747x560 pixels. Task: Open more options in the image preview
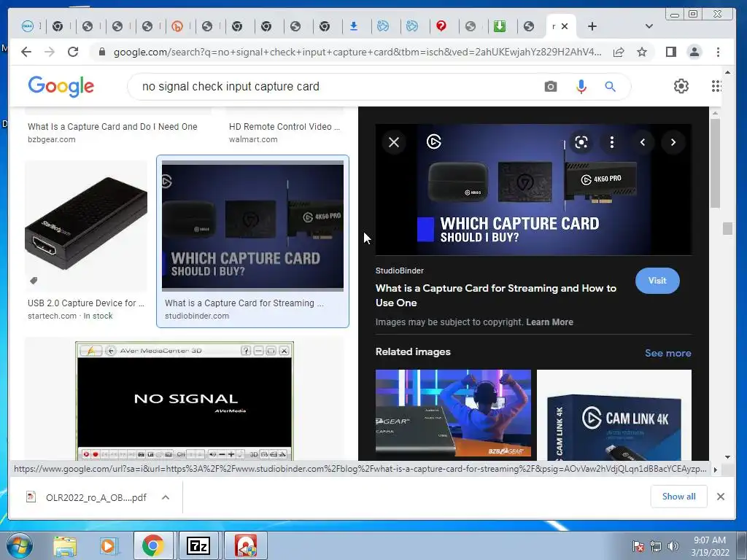click(x=612, y=142)
